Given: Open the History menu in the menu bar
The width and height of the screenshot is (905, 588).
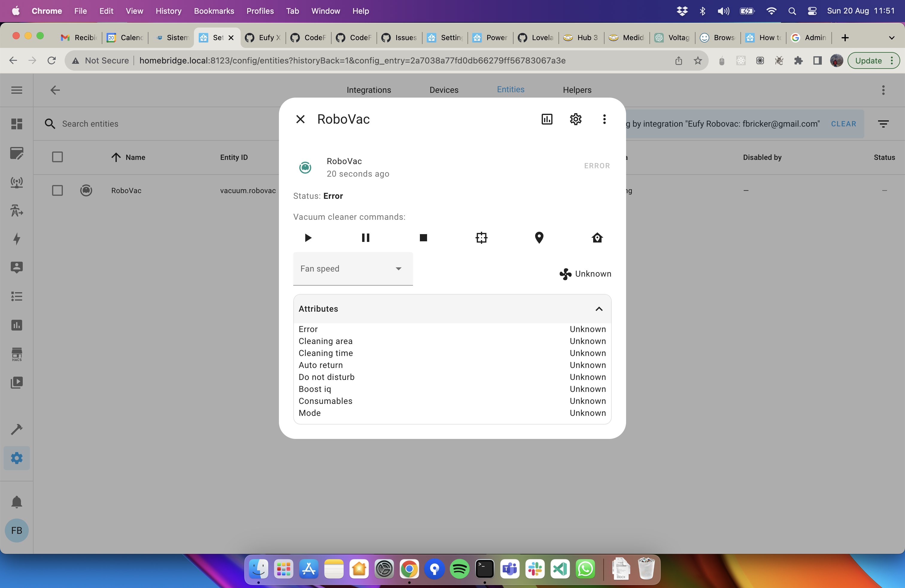Looking at the screenshot, I should point(168,11).
